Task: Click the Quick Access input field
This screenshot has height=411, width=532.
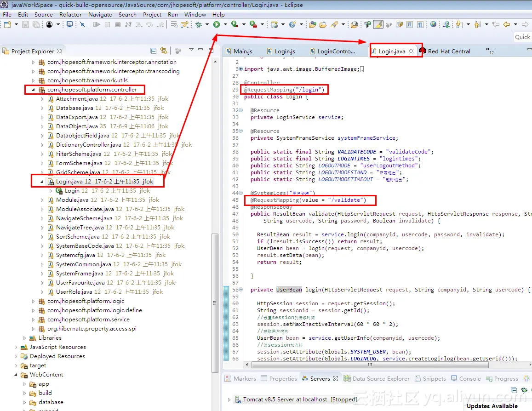Action: [x=522, y=37]
